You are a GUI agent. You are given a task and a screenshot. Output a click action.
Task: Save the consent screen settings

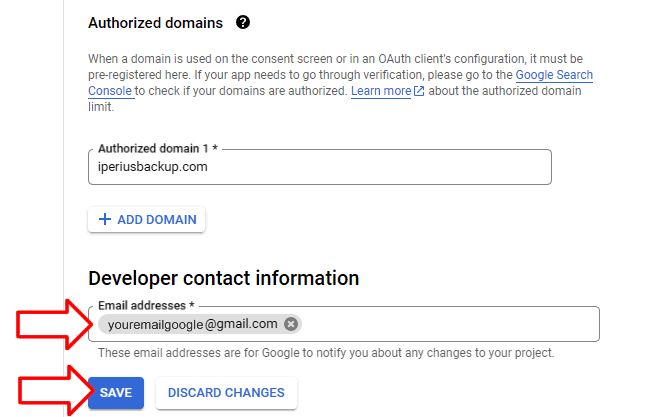pos(116,393)
